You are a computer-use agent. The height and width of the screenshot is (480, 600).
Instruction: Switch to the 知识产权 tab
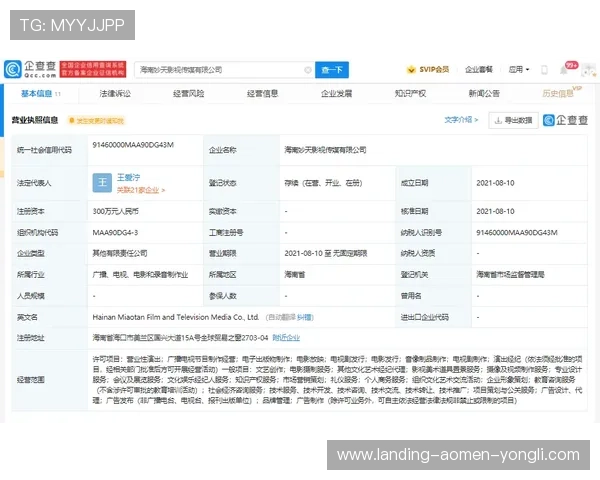410,93
